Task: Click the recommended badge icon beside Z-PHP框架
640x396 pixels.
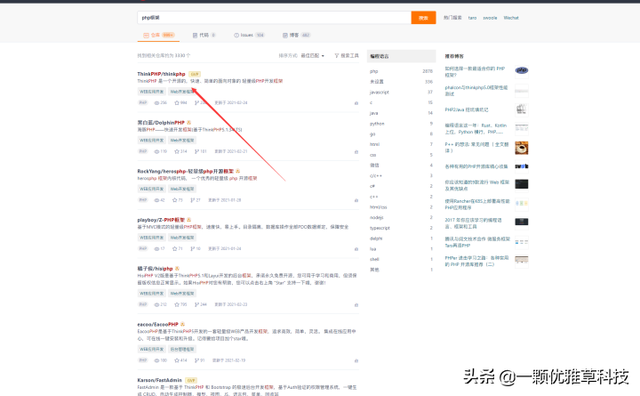Action: pyautogui.click(x=189, y=220)
